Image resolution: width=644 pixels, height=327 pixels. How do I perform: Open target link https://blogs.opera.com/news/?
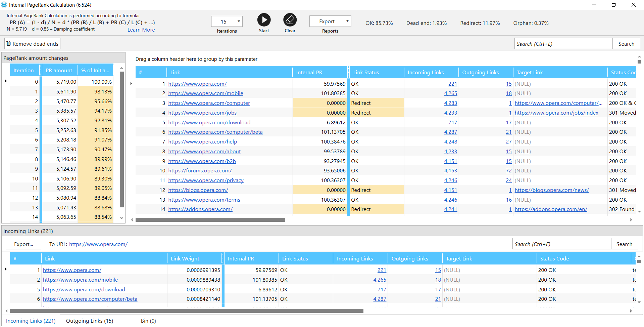pyautogui.click(x=552, y=190)
